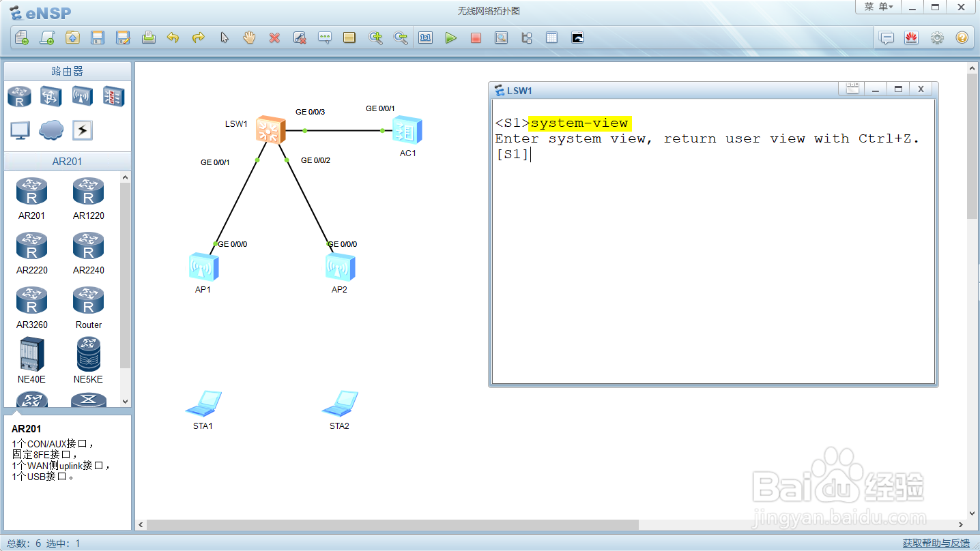Click the undo arrow on the toolbar

[x=173, y=38]
